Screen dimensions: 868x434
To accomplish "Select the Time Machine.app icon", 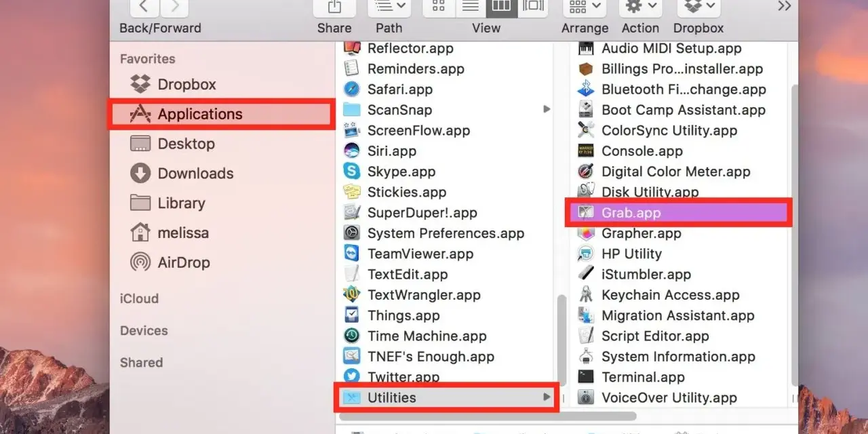I will coord(351,336).
